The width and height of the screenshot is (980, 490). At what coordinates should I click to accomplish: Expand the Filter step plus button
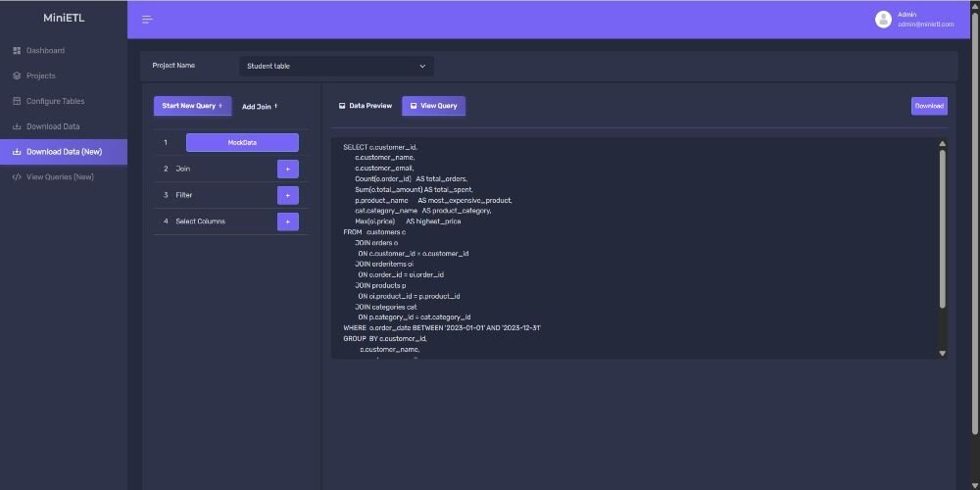pyautogui.click(x=287, y=195)
